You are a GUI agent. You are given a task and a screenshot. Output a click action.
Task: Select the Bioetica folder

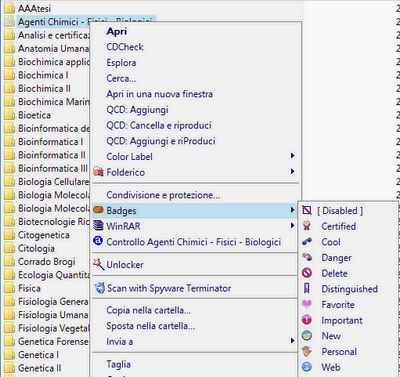pos(34,115)
